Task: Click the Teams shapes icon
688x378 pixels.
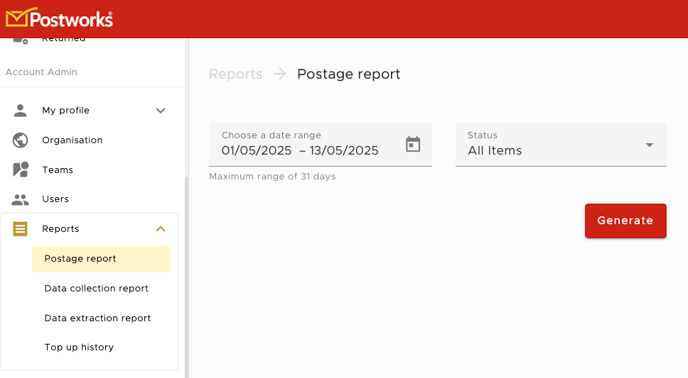Action: 21,169
